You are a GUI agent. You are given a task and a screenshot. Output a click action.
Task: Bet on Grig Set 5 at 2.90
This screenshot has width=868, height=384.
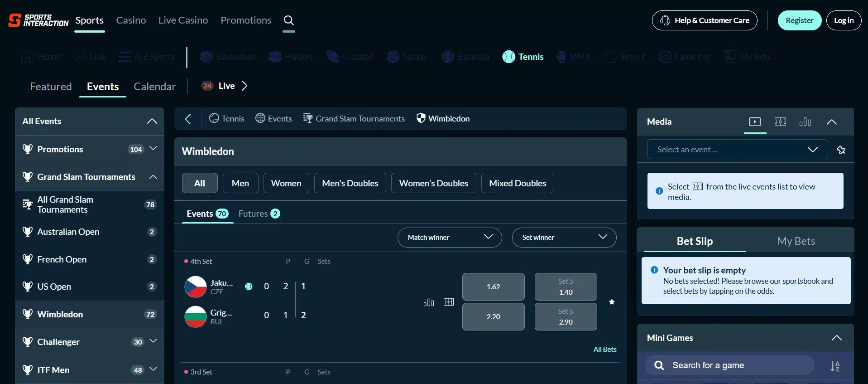566,316
